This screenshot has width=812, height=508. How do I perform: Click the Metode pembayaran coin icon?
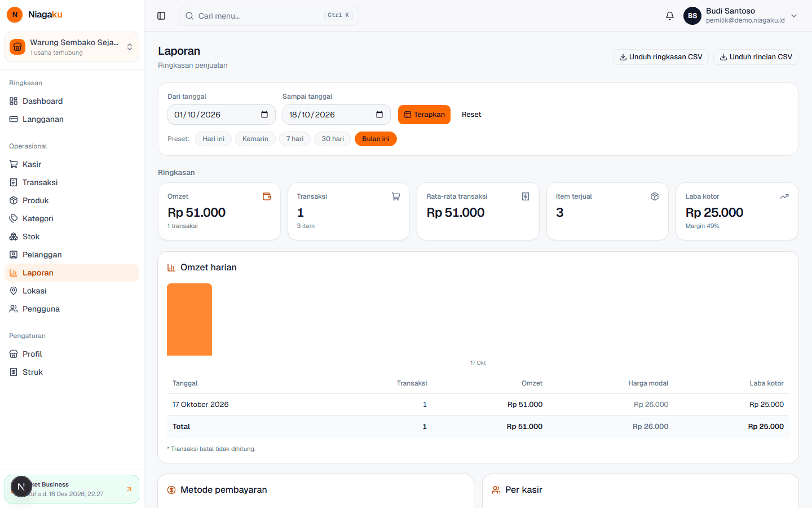[x=171, y=490]
